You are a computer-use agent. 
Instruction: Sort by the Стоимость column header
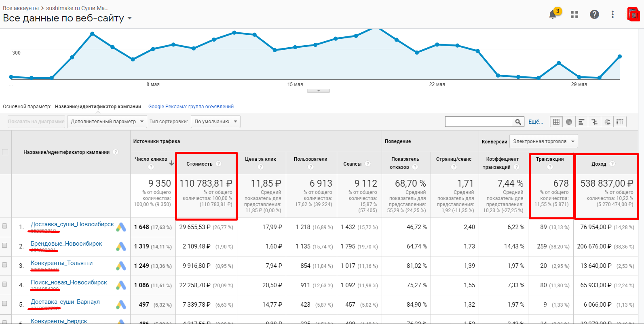[199, 164]
